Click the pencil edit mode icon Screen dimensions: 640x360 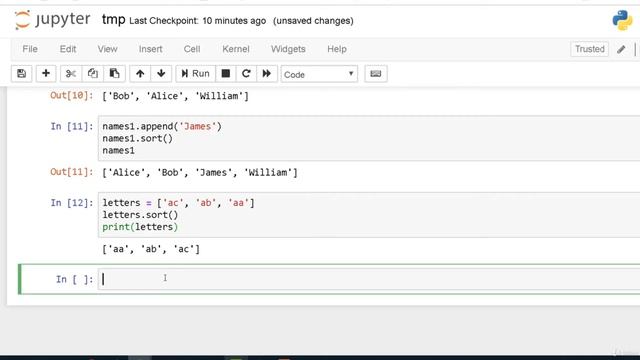[x=621, y=49]
